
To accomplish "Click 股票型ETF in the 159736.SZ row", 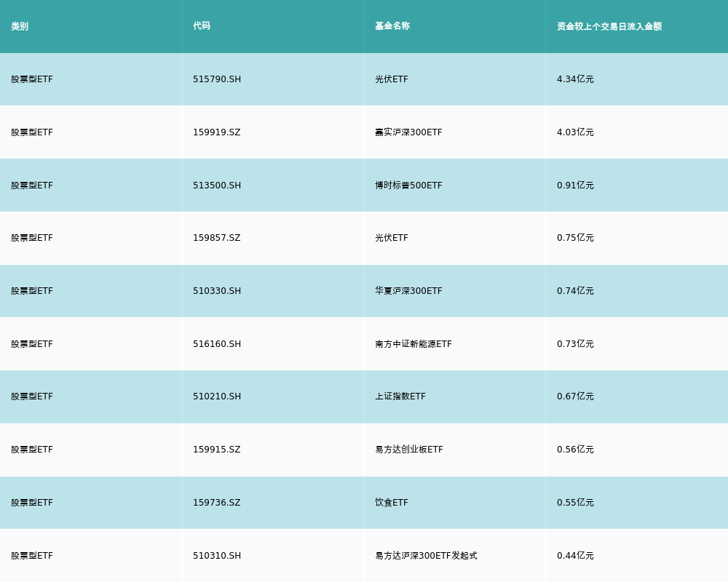I will tap(32, 503).
